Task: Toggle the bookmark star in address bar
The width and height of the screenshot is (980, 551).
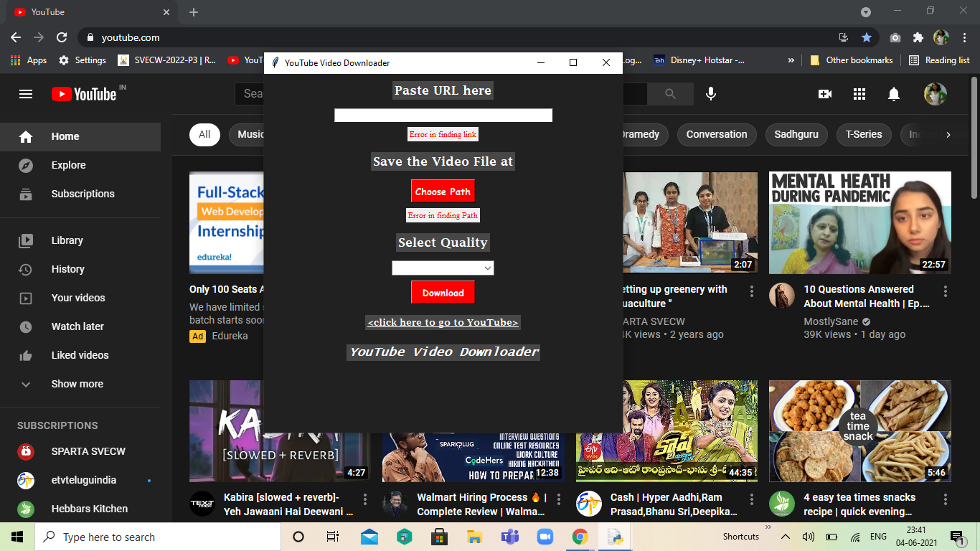Action: tap(867, 37)
